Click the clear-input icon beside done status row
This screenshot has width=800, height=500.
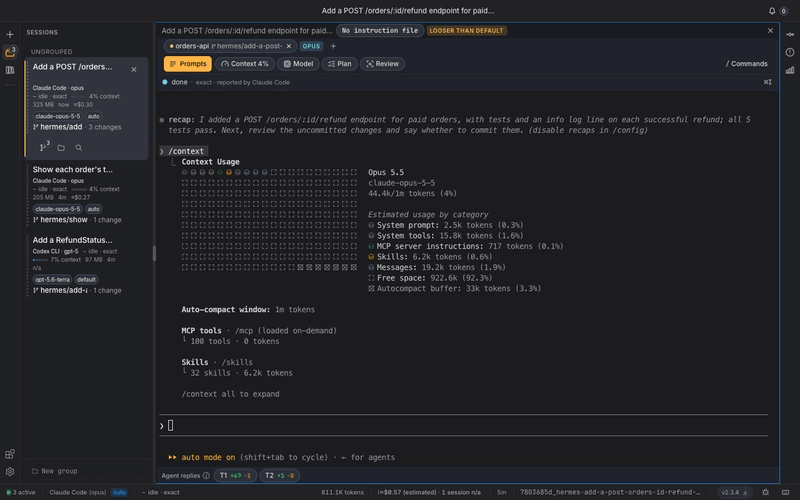[767, 82]
